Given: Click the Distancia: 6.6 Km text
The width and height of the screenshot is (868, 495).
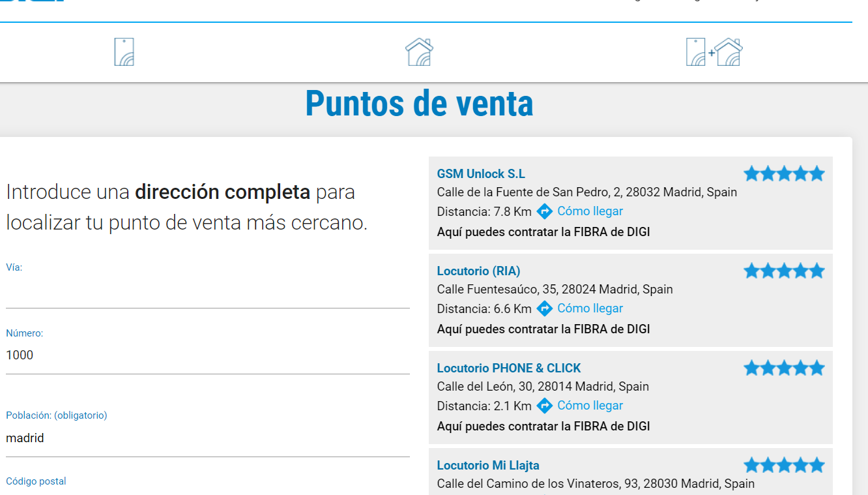Looking at the screenshot, I should [484, 308].
